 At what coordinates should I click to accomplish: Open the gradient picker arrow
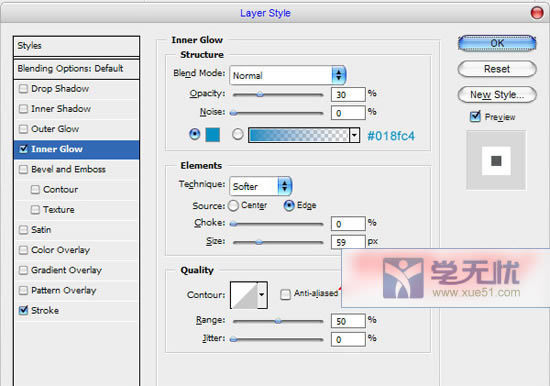(x=355, y=135)
